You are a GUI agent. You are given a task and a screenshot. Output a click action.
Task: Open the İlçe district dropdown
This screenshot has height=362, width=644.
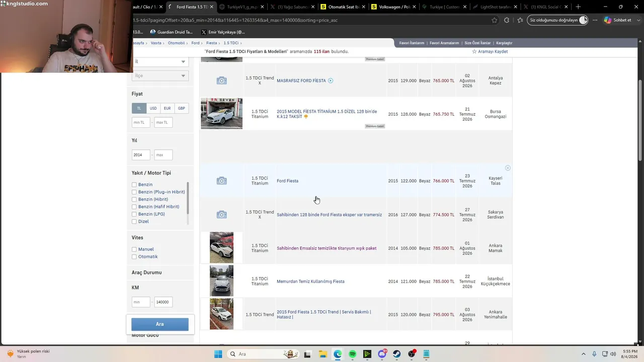click(160, 75)
